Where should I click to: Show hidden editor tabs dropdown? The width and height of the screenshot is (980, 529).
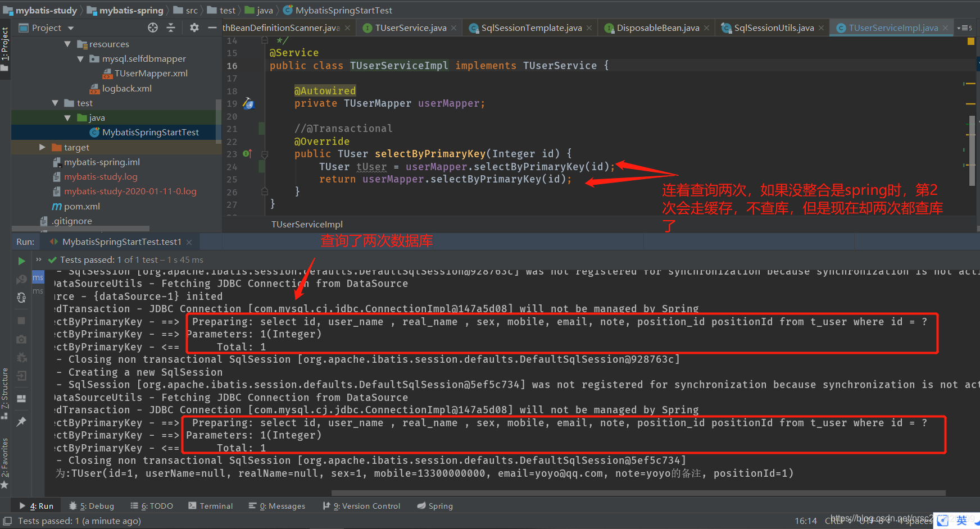pyautogui.click(x=964, y=28)
